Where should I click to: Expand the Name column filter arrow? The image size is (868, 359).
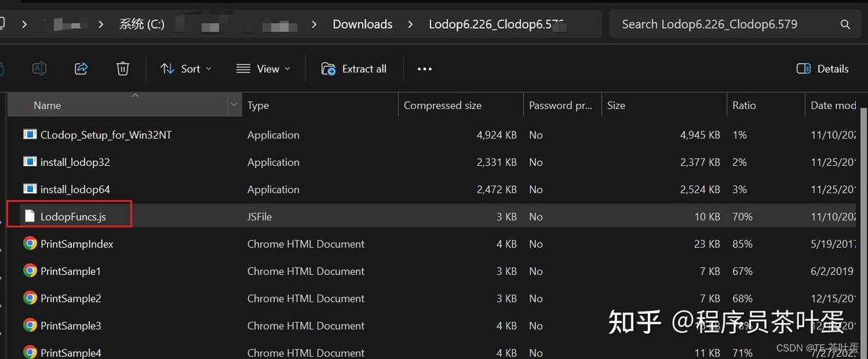pyautogui.click(x=234, y=106)
